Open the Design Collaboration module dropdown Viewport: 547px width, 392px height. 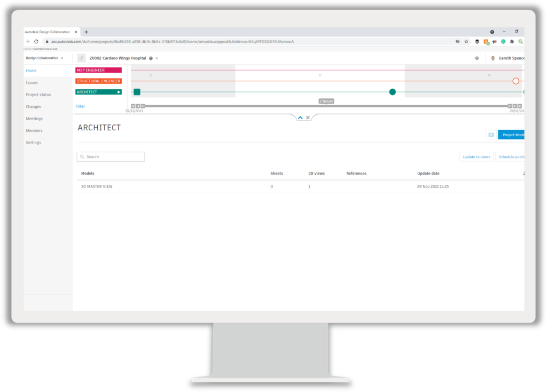pos(45,58)
